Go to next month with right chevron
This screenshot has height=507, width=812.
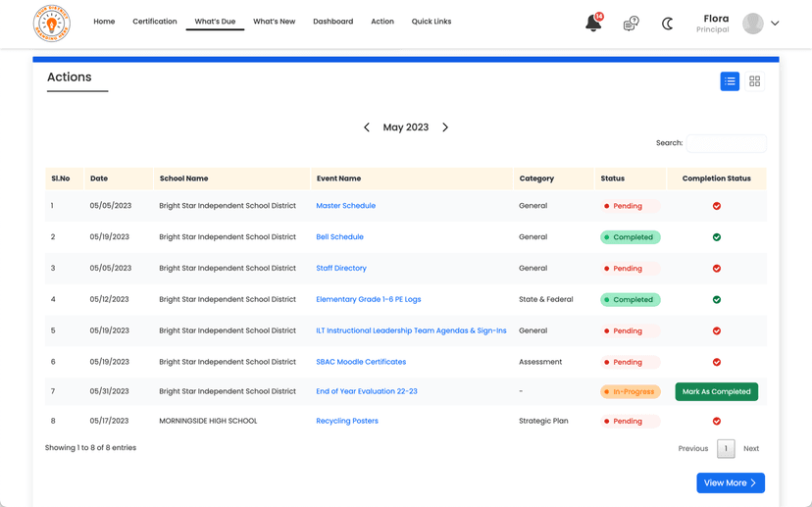pos(445,127)
